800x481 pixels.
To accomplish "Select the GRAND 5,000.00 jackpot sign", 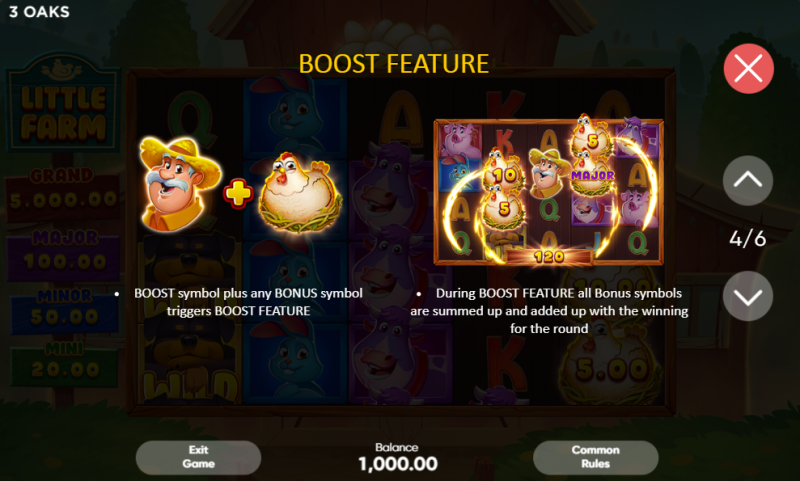I will click(x=62, y=190).
